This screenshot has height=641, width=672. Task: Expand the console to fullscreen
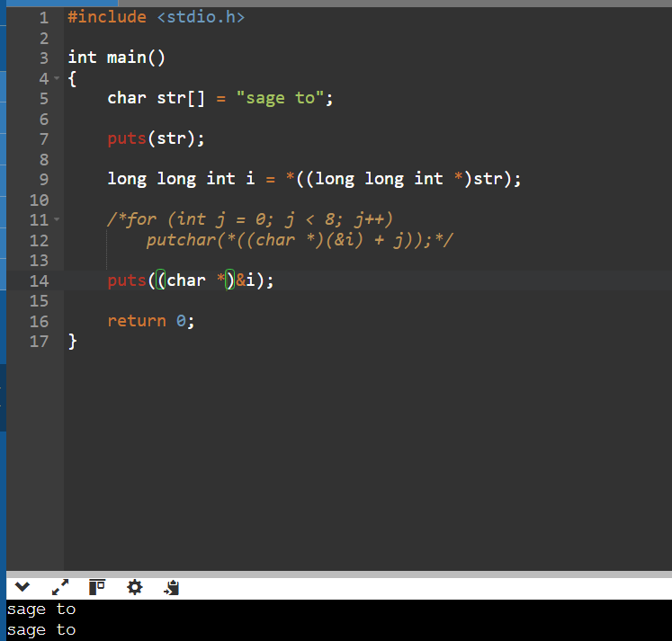click(60, 587)
